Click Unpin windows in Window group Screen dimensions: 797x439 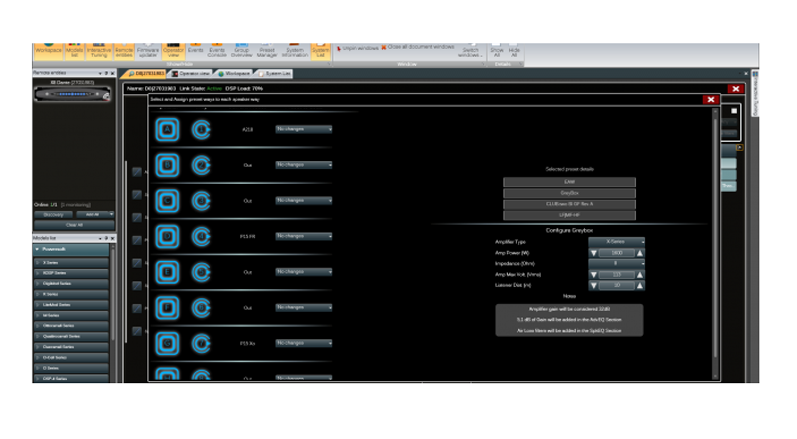(x=357, y=48)
